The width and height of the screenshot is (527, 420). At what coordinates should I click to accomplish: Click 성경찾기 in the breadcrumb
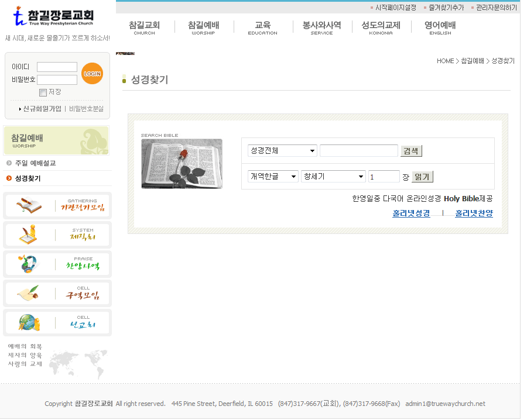(503, 61)
